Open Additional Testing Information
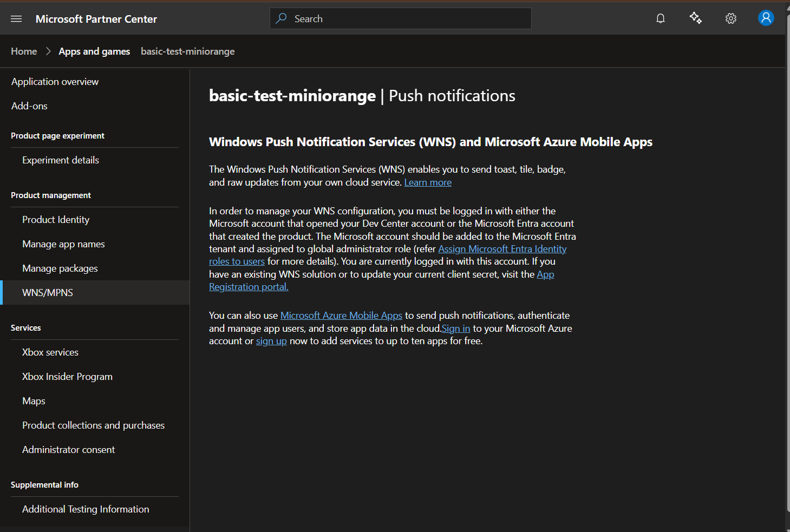790x532 pixels. pos(86,509)
